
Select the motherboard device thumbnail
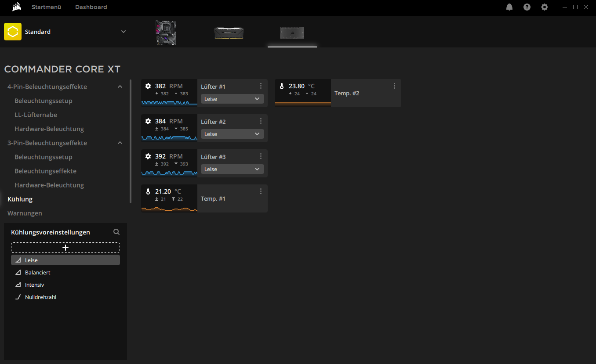[166, 32]
